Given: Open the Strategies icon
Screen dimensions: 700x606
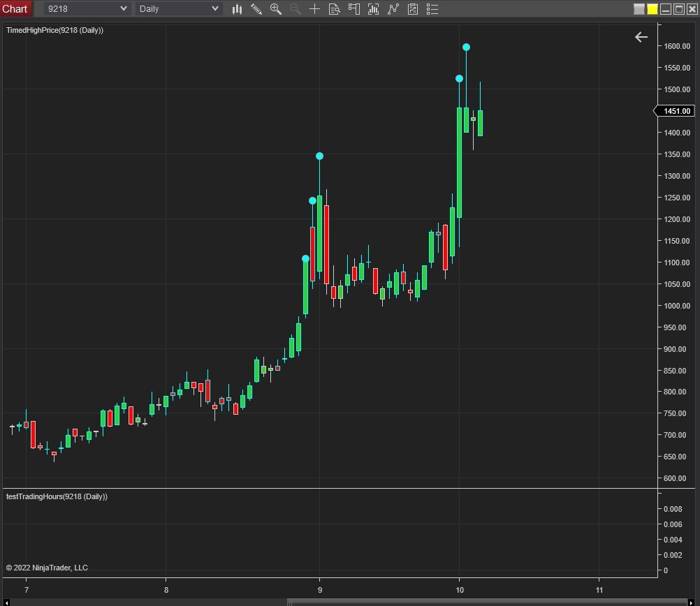Looking at the screenshot, I should point(393,9).
